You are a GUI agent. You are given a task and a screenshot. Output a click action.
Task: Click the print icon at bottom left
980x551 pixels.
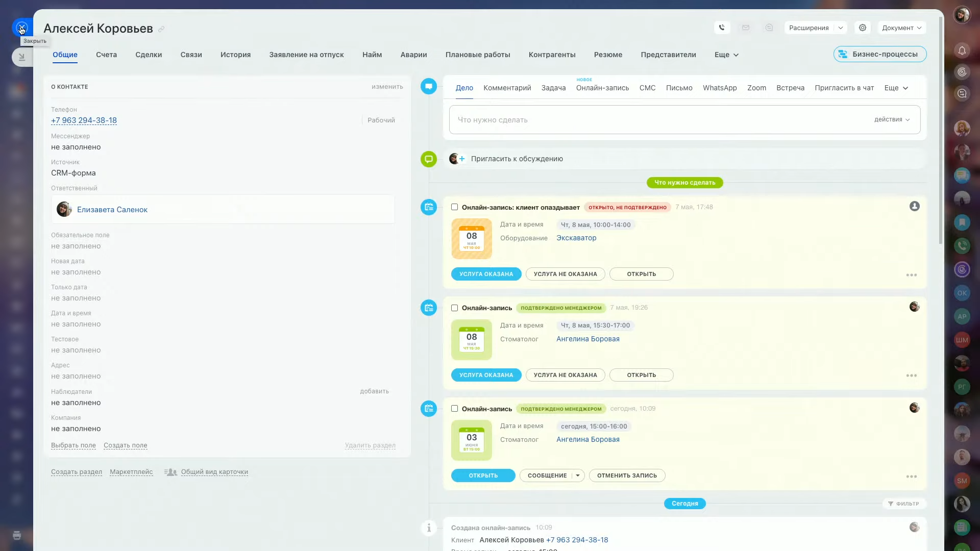click(x=17, y=535)
